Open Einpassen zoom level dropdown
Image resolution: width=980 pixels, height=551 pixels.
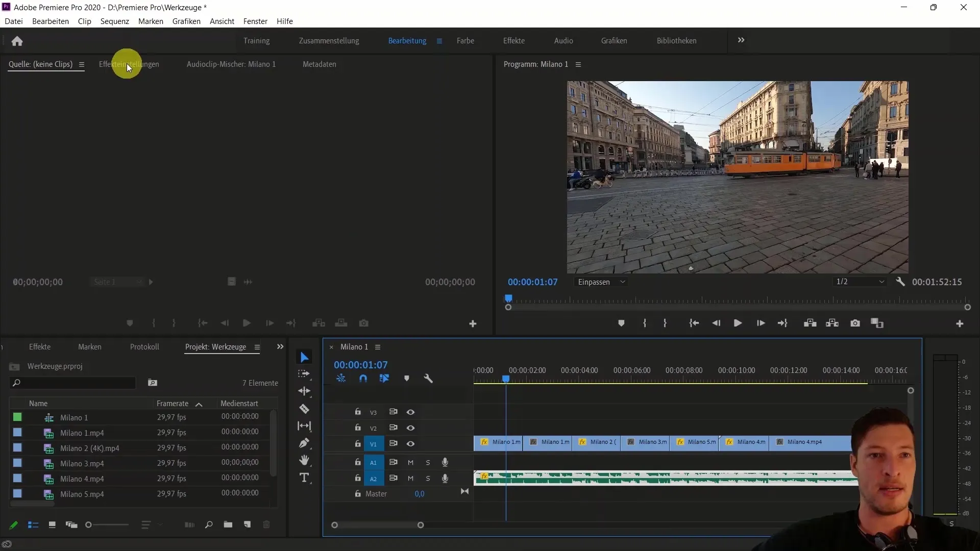[x=601, y=282]
